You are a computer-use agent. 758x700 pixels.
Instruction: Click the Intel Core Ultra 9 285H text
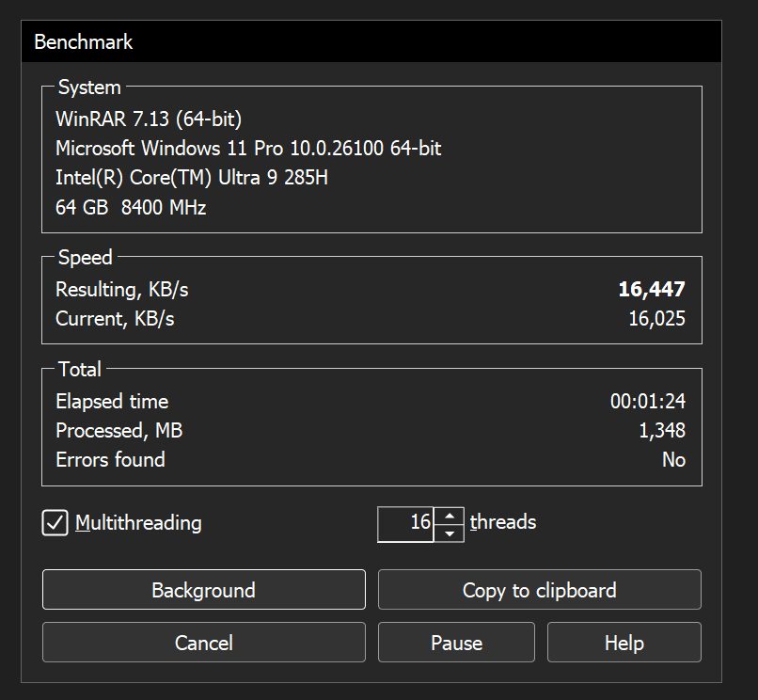click(x=192, y=178)
